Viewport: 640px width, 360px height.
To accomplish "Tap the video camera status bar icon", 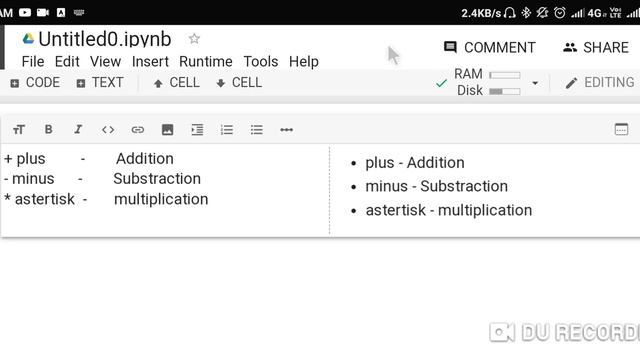I will (43, 13).
